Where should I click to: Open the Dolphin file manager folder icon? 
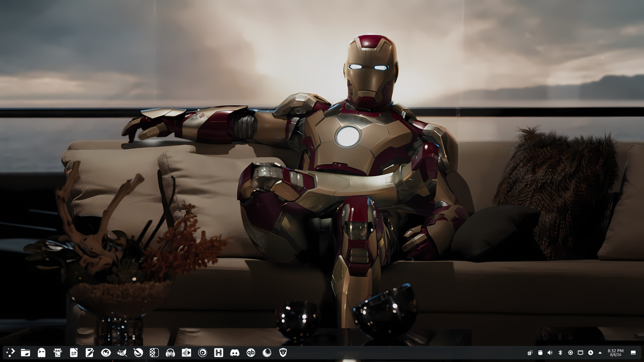(25, 352)
